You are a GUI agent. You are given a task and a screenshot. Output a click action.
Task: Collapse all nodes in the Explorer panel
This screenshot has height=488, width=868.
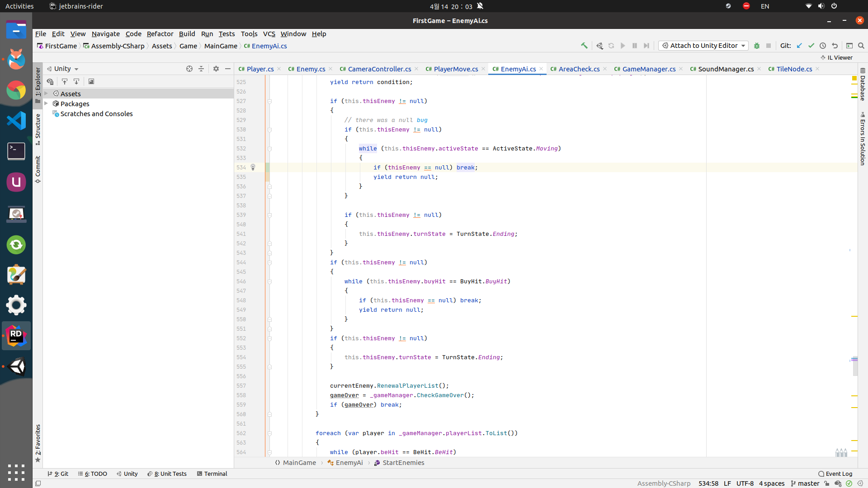(201, 69)
